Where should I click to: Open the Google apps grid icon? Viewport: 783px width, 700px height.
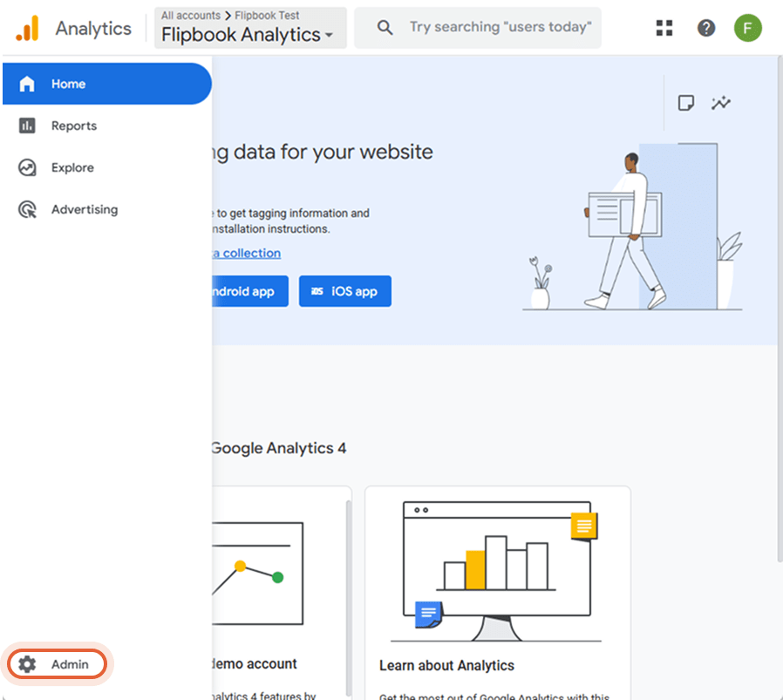pos(664,28)
